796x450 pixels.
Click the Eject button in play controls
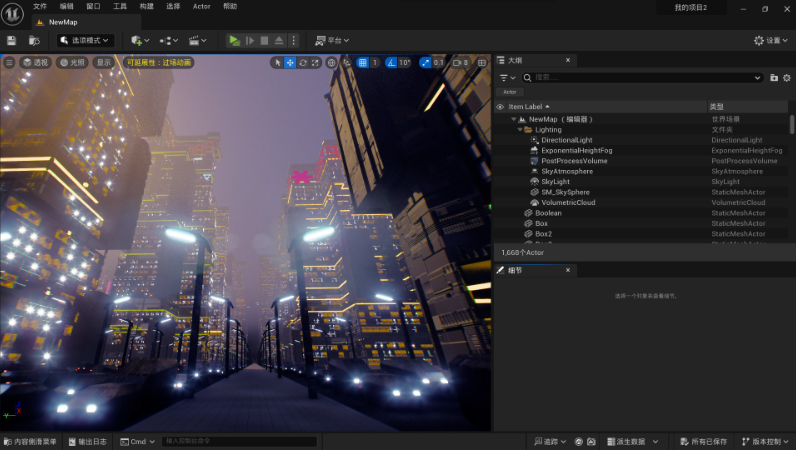tap(279, 41)
